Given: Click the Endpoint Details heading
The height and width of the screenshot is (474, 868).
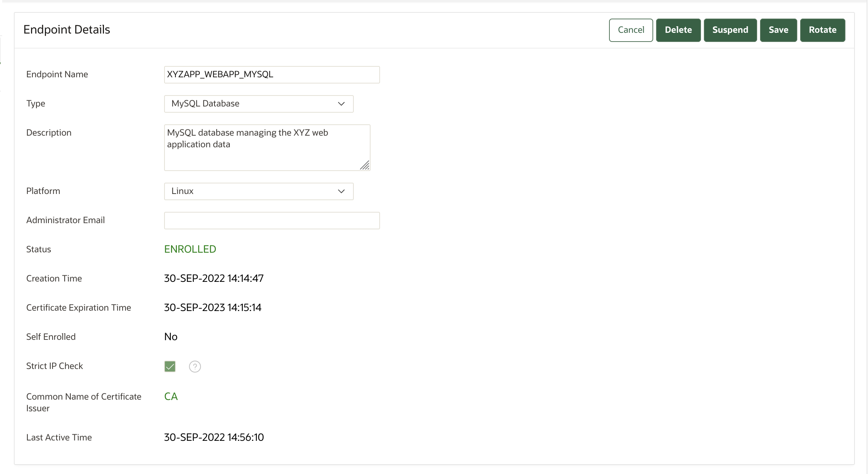Looking at the screenshot, I should [67, 30].
